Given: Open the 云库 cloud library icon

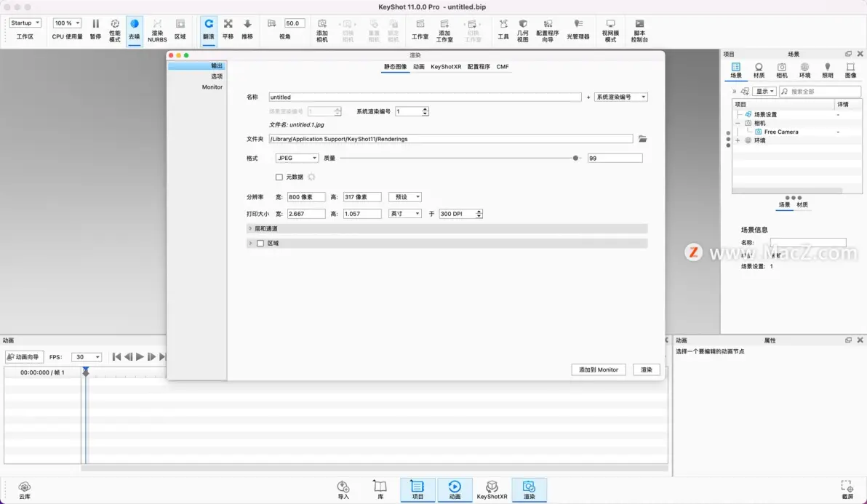Looking at the screenshot, I should pos(24,490).
